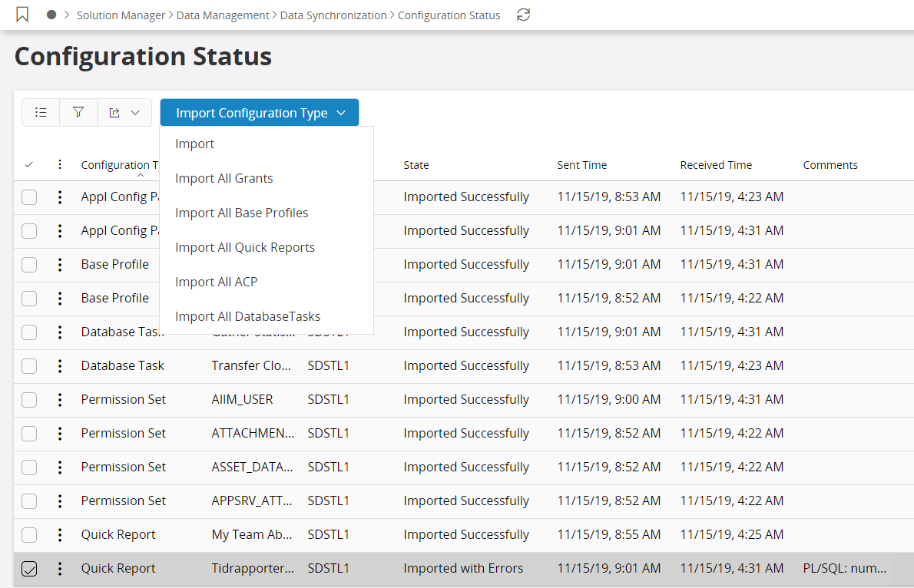The height and width of the screenshot is (588, 914).
Task: Select the My Team Ab Quick Report checkbox
Action: [x=29, y=535]
